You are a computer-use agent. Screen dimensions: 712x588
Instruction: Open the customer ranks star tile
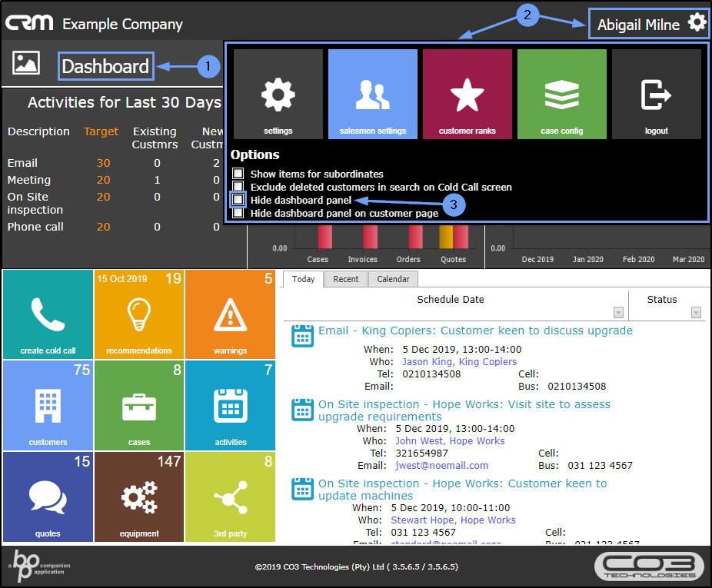click(467, 94)
